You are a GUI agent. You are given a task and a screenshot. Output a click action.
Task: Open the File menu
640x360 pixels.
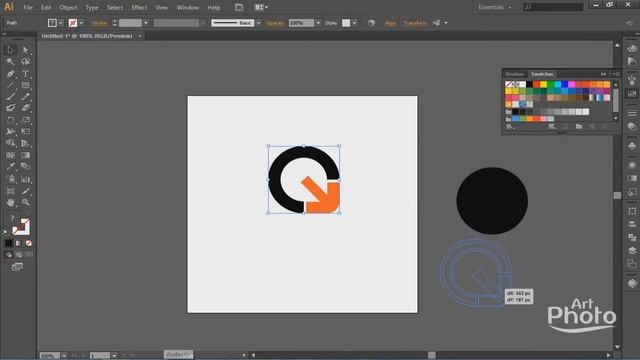pos(28,7)
